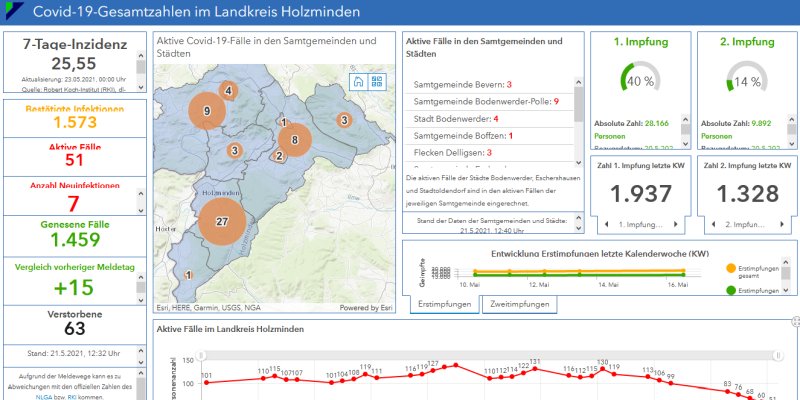Click Powered by Esri text
The width and height of the screenshot is (800, 400).
[366, 308]
